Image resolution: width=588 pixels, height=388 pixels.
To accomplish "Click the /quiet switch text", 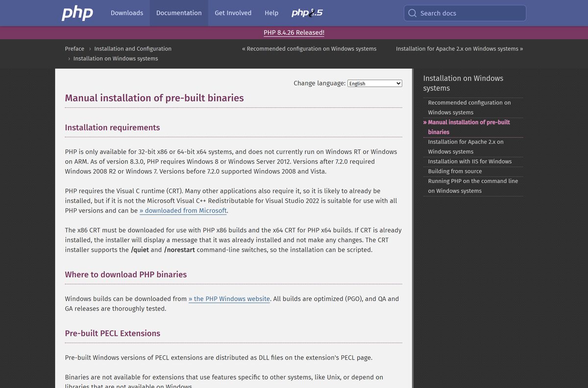I will point(140,250).
